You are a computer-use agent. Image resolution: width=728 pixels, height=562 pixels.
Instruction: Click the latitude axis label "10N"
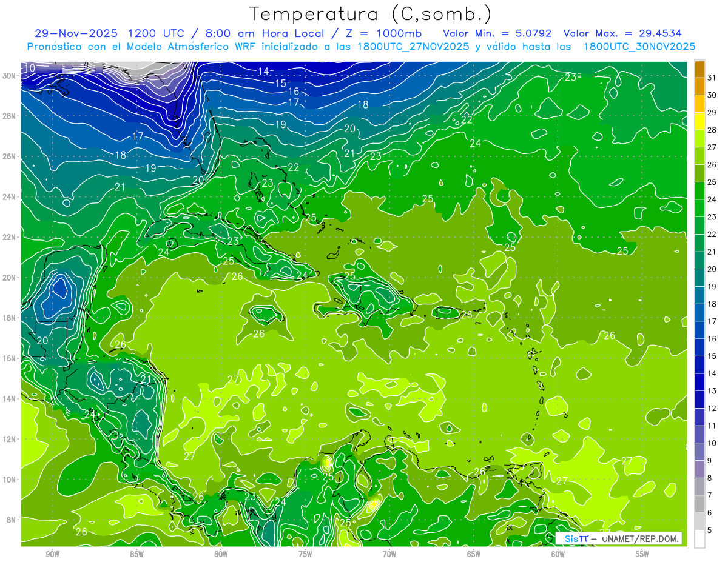(8, 479)
